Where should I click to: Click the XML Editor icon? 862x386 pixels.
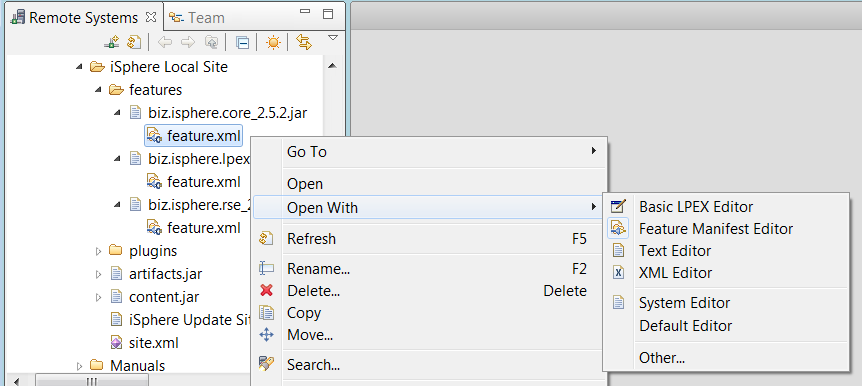[618, 273]
